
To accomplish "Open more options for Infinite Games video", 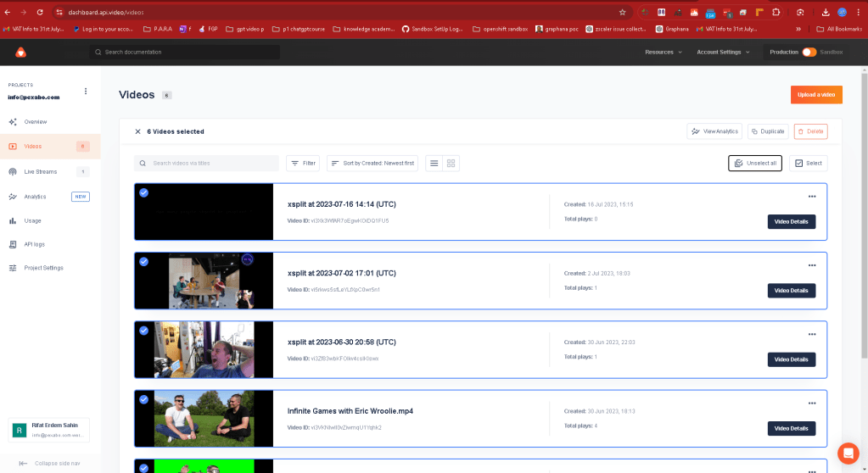I will (811, 403).
